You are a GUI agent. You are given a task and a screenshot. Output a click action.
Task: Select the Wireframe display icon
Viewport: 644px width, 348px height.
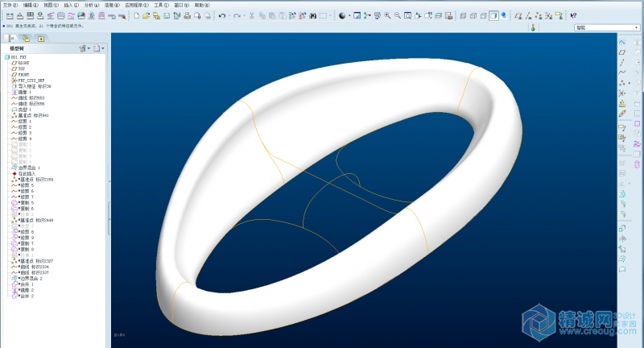(x=464, y=15)
